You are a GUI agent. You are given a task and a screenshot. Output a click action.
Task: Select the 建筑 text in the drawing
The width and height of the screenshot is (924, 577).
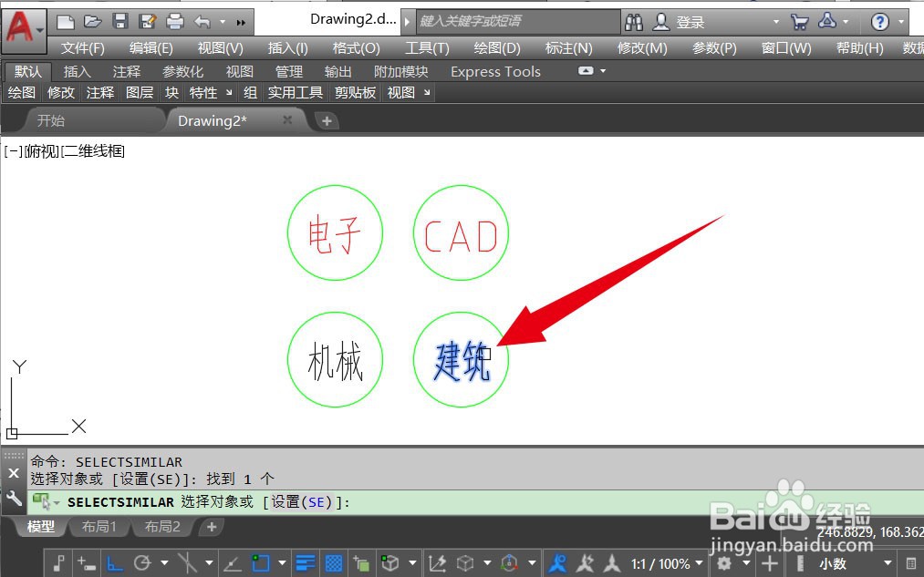(462, 360)
